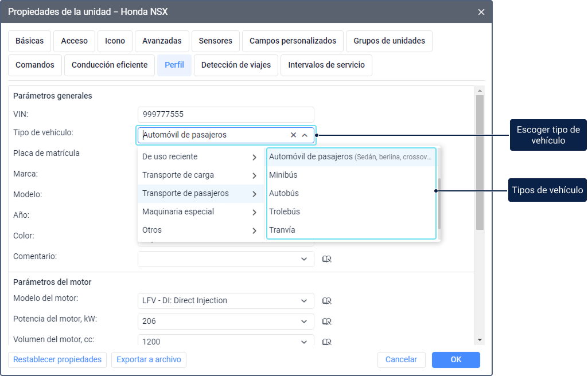Close the unit properties dialog
588x376 pixels.
(x=481, y=12)
